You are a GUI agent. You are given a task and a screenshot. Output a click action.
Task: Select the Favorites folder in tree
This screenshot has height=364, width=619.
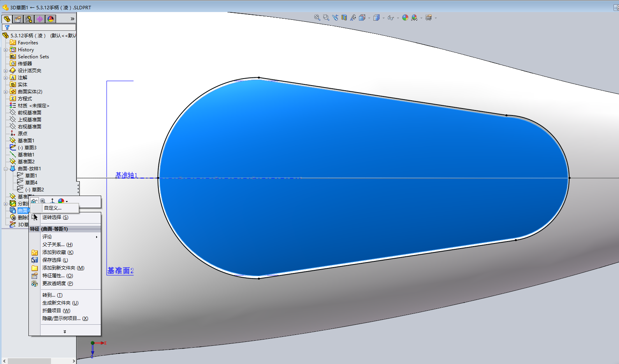(24, 43)
